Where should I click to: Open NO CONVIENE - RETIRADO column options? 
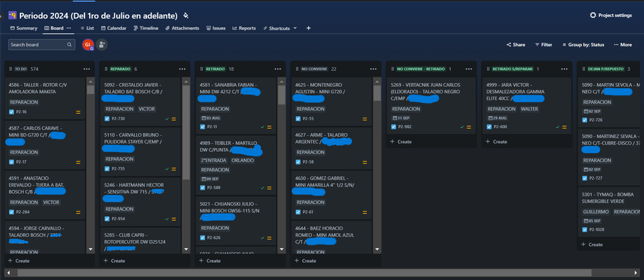[469, 69]
